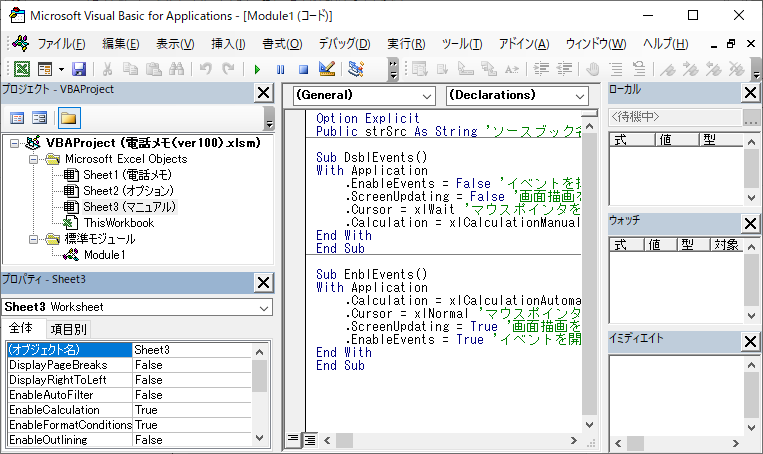
Task: Run the macro with green play icon
Action: [x=257, y=69]
